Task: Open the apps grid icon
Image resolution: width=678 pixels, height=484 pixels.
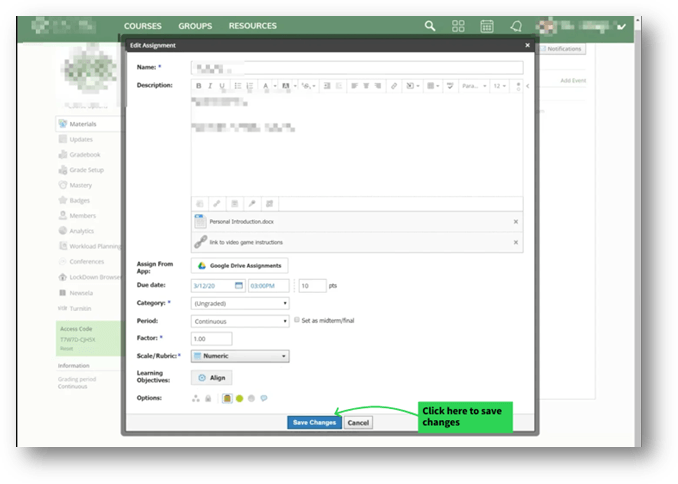Action: tap(458, 26)
